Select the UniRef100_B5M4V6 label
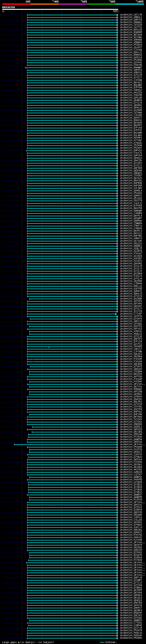 point(131,55)
